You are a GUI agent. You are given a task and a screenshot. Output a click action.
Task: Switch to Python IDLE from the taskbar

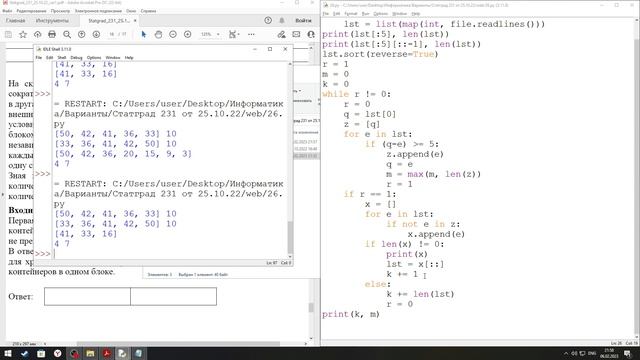[x=122, y=353]
